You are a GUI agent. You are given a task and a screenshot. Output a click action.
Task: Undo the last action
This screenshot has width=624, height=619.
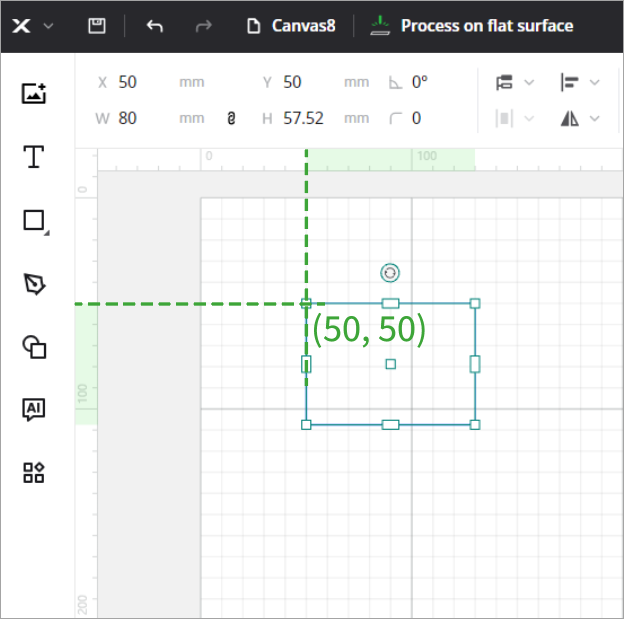coord(154,26)
